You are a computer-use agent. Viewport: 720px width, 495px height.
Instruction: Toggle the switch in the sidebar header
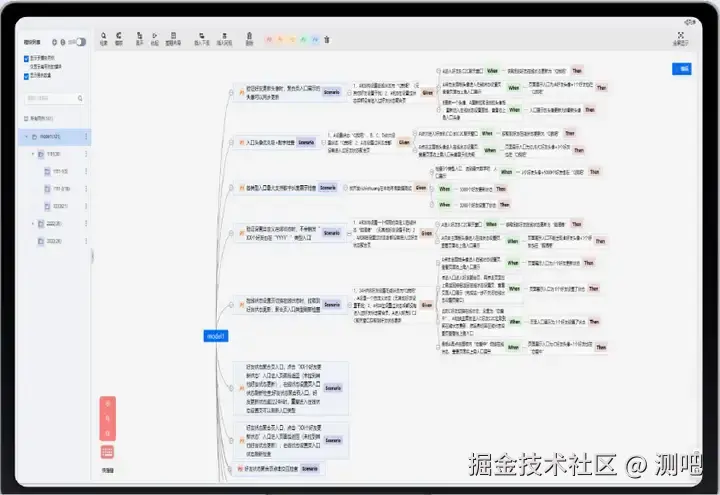pyautogui.click(x=81, y=42)
